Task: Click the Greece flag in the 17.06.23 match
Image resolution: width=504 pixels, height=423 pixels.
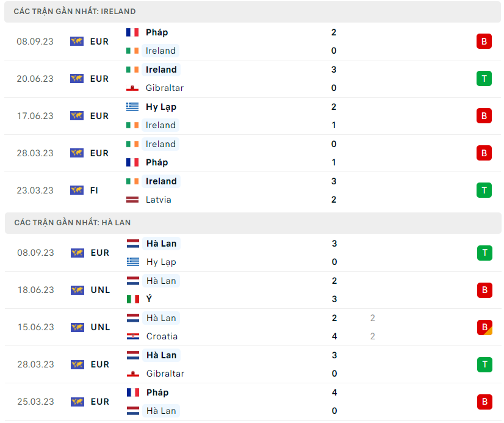Action: 132,107
